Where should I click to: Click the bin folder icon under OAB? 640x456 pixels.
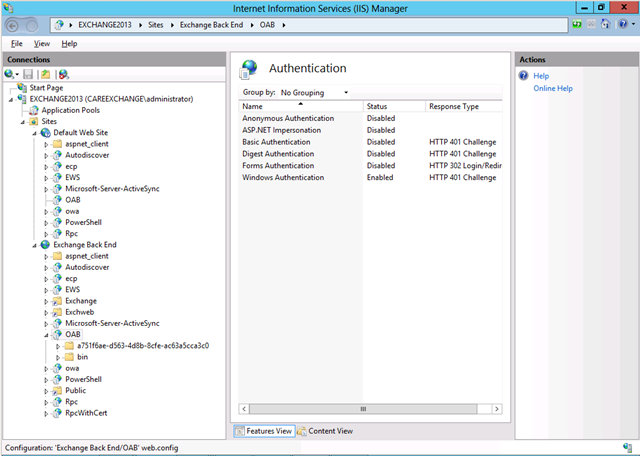click(x=69, y=357)
